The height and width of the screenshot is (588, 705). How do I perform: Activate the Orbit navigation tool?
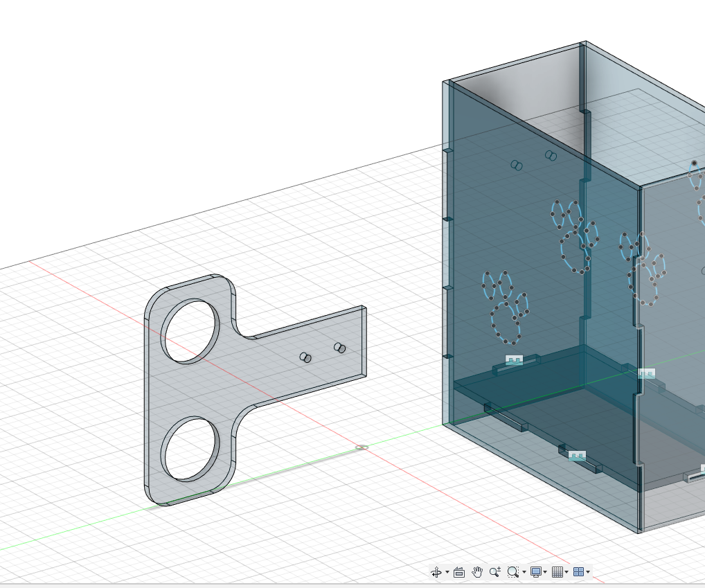pyautogui.click(x=436, y=572)
